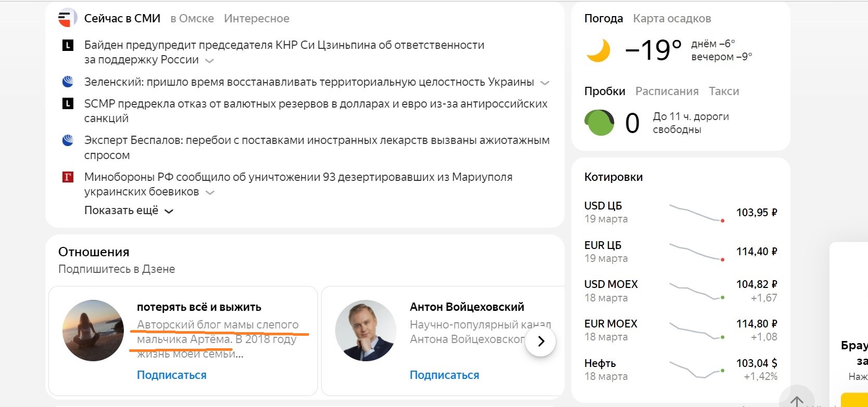Screen dimensions: 868x407
Task: Expand 'Показать ещё' news list
Action: point(129,211)
